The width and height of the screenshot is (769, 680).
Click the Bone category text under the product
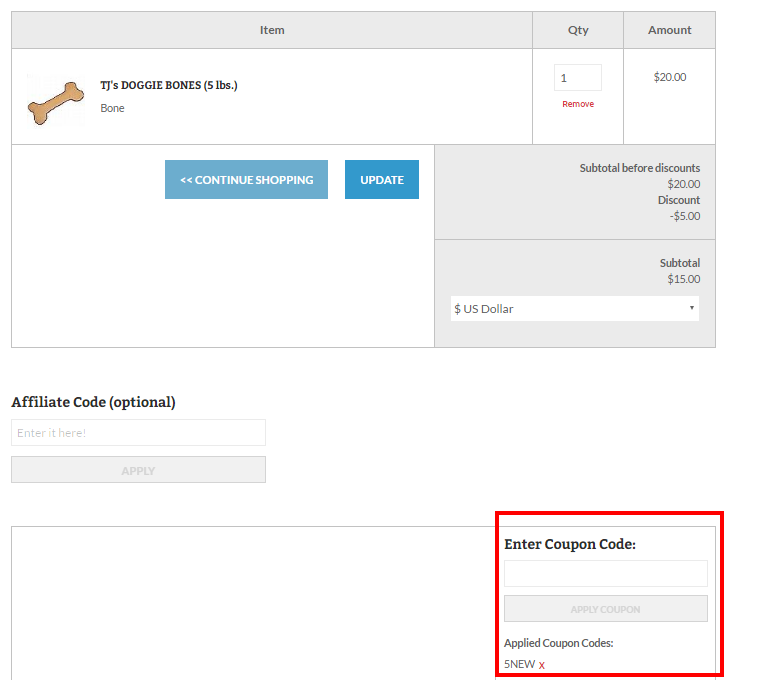coord(112,108)
